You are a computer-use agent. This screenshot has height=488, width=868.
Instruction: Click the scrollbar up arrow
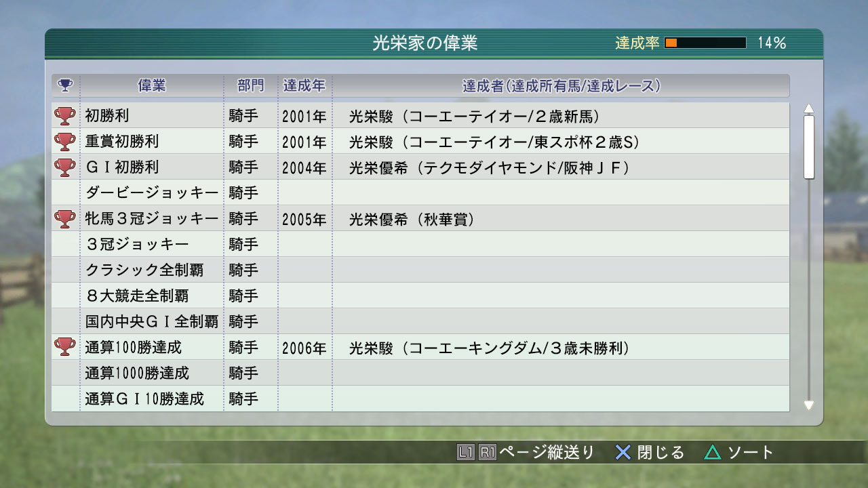[808, 108]
